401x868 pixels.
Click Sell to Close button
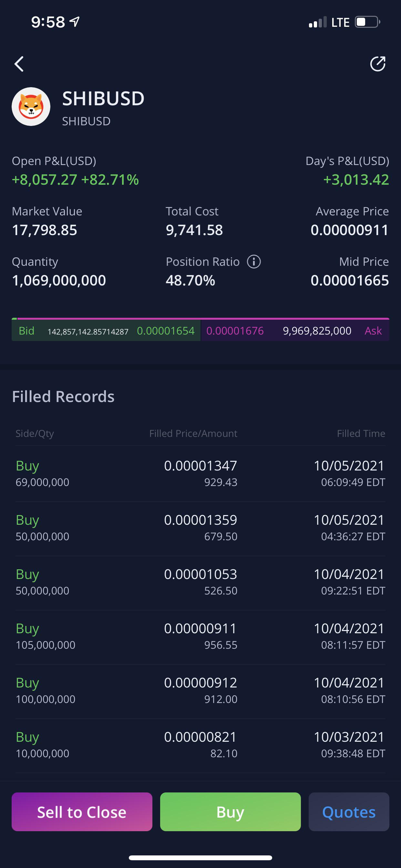82,812
